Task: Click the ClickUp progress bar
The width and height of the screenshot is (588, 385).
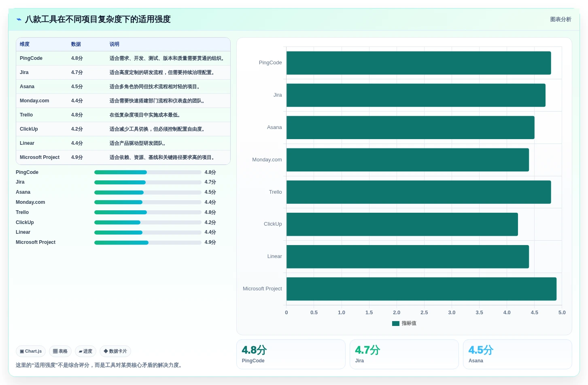Action: click(148, 222)
